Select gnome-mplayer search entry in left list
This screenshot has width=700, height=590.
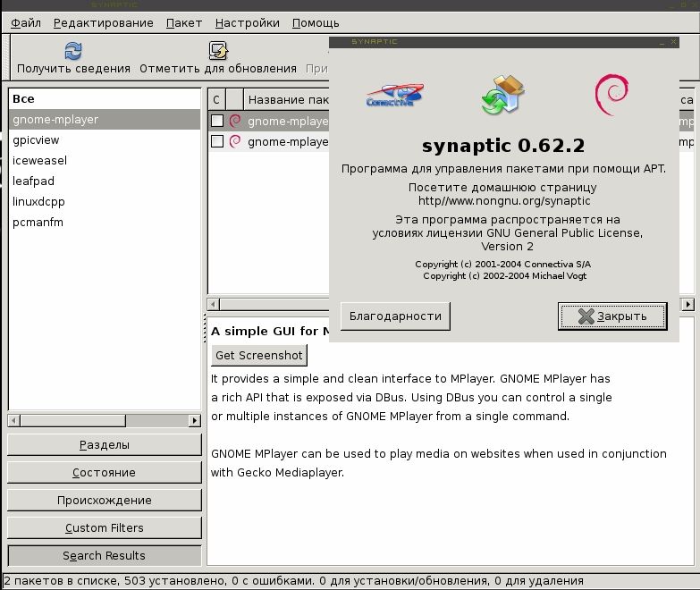[105, 119]
